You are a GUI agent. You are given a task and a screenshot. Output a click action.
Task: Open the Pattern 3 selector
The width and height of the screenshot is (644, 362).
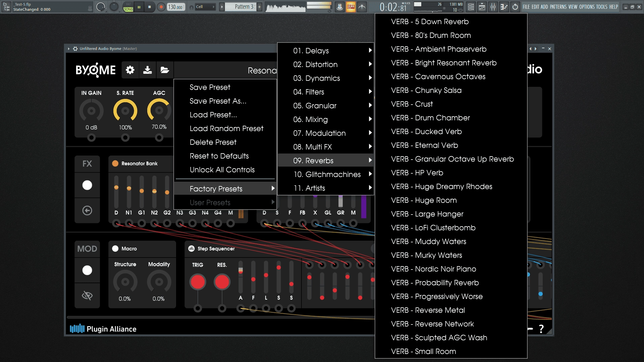(x=240, y=7)
